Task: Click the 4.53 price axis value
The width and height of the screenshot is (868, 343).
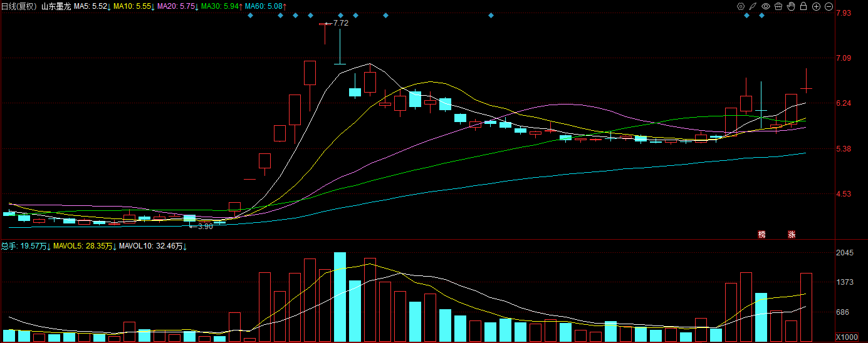Action: click(844, 194)
